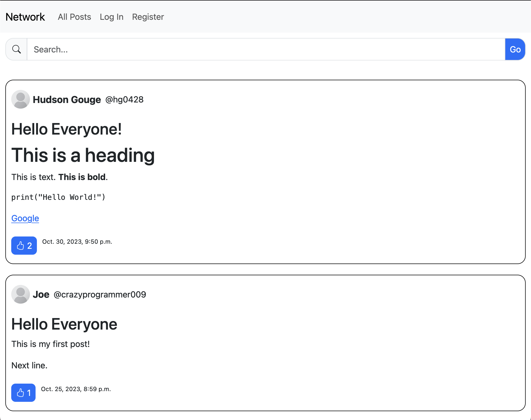
Task: Click the @crazyprogrammer009 username
Action: (x=100, y=295)
